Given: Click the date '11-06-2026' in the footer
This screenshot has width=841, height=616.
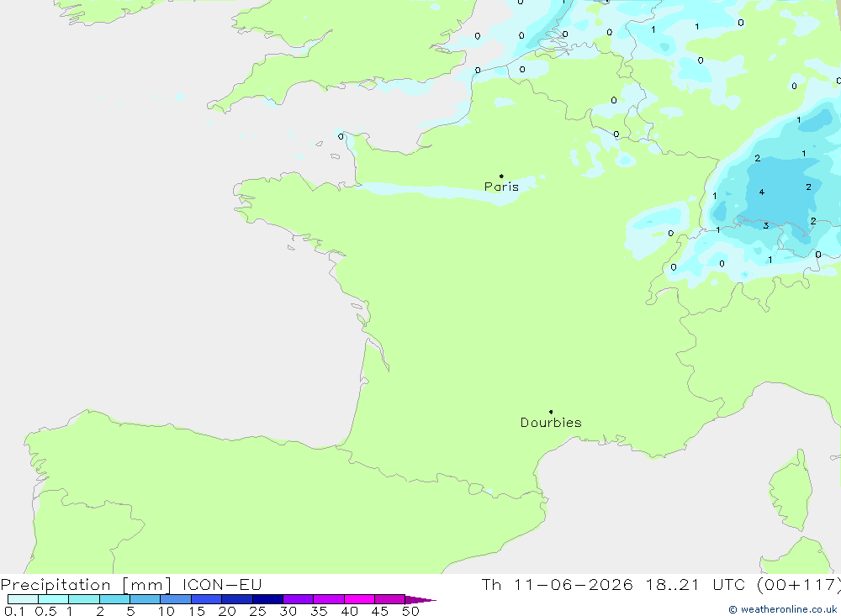Looking at the screenshot, I should (x=574, y=584).
